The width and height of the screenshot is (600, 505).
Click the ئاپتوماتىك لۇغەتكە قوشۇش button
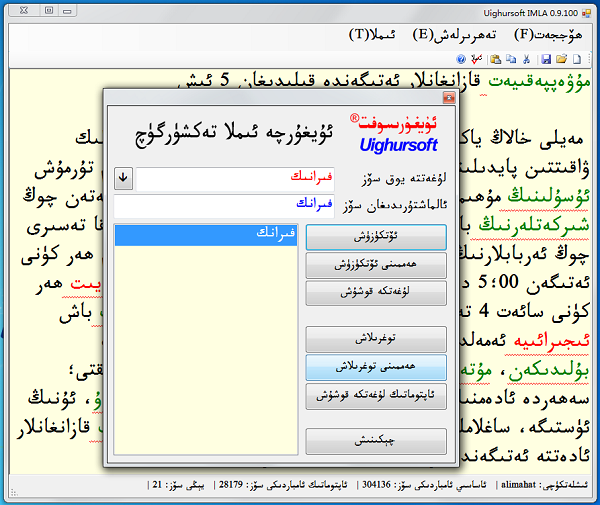[x=376, y=396]
